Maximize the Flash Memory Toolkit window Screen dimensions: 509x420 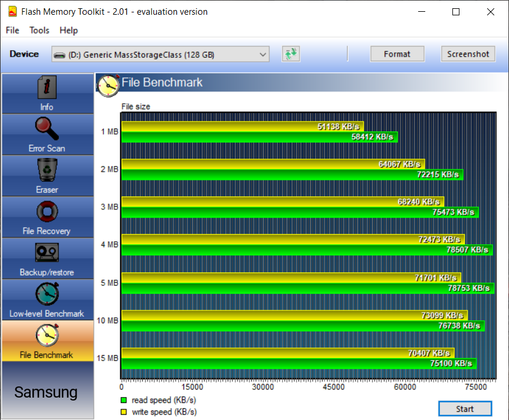click(x=456, y=12)
